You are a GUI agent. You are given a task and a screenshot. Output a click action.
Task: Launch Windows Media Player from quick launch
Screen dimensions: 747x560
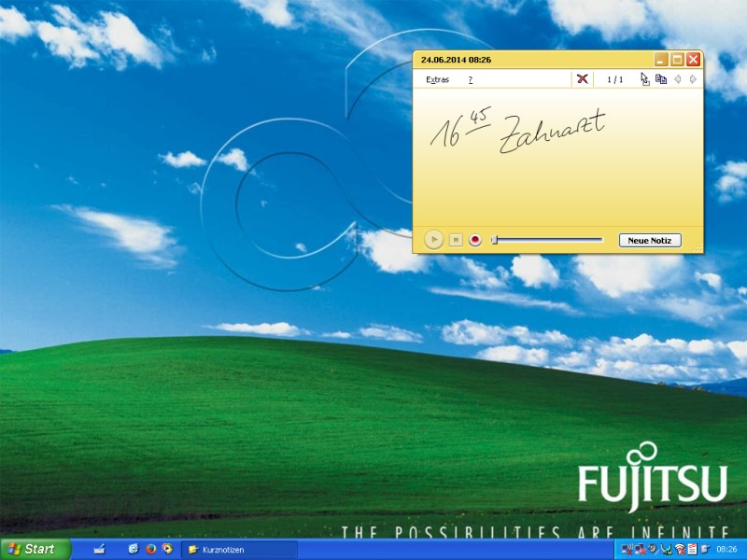(167, 549)
